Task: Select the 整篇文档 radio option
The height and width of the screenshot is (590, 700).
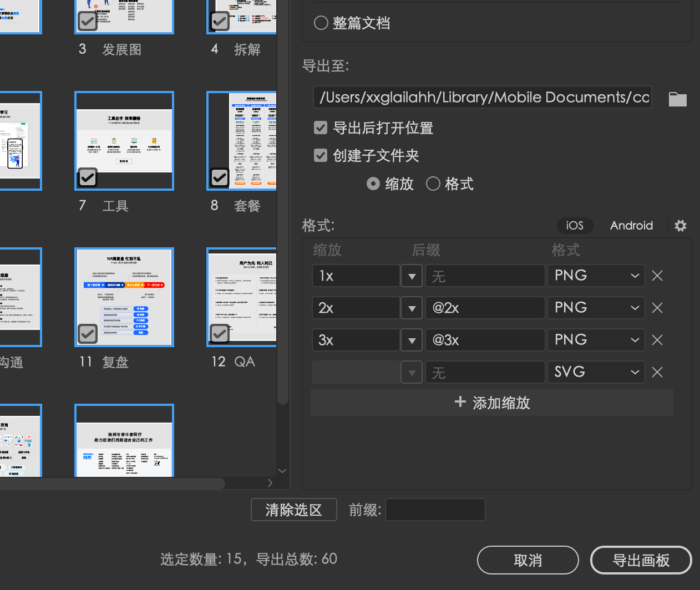Action: (321, 23)
